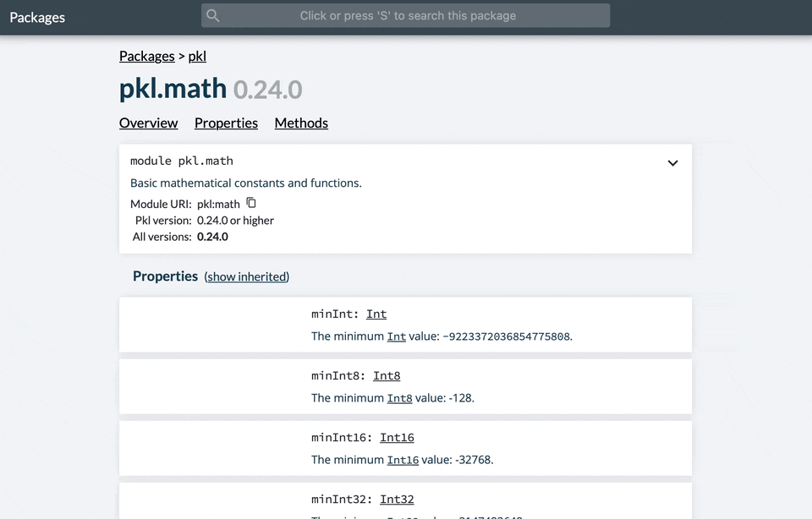
Task: Open Int16 link in minInt16 description
Action: [x=403, y=460]
